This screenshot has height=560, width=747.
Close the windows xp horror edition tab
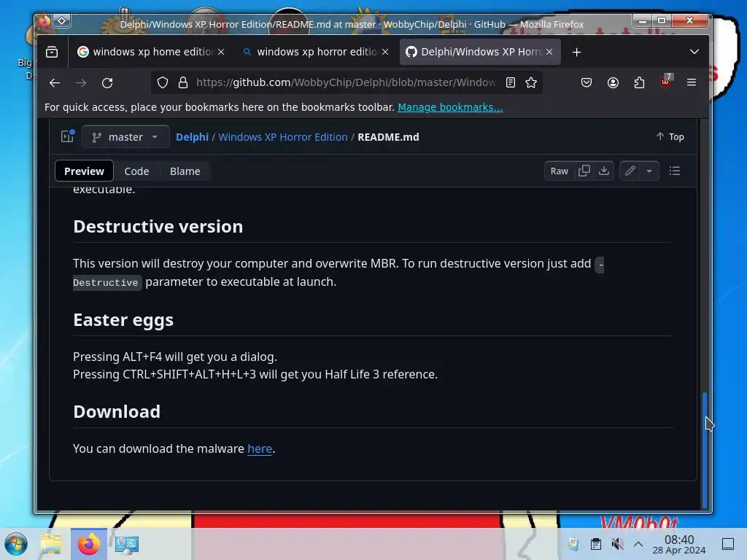(x=385, y=52)
